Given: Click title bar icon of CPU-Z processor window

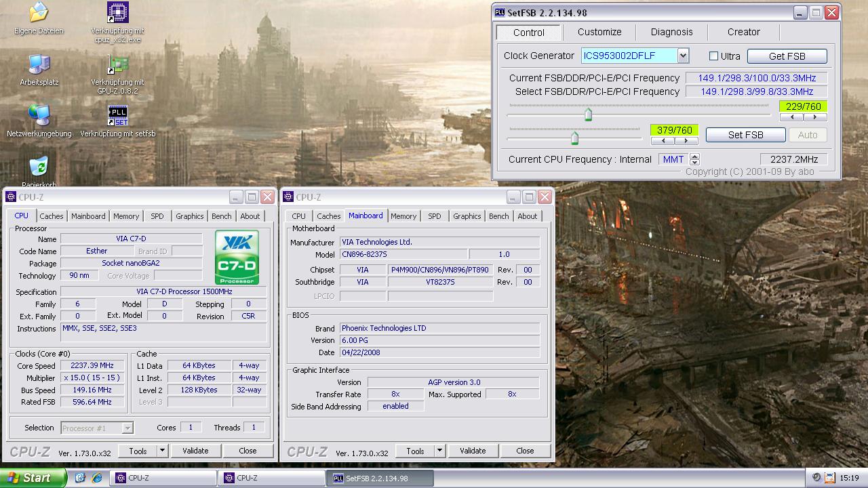Looking at the screenshot, I should (x=11, y=197).
